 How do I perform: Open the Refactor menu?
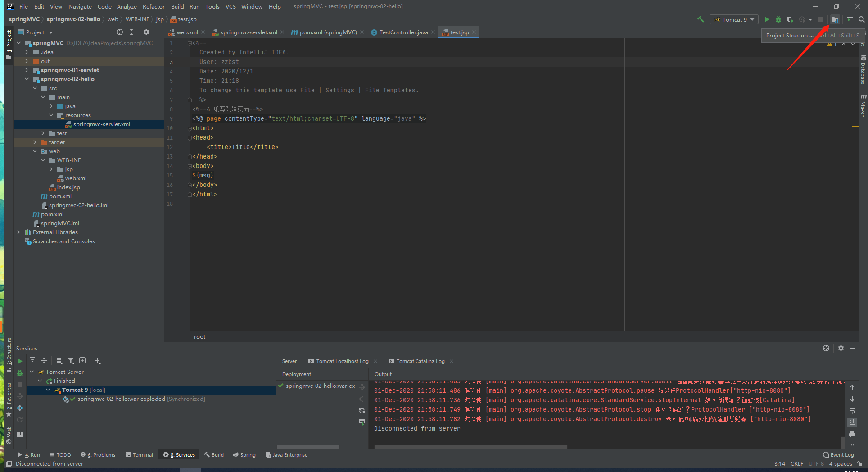[154, 6]
